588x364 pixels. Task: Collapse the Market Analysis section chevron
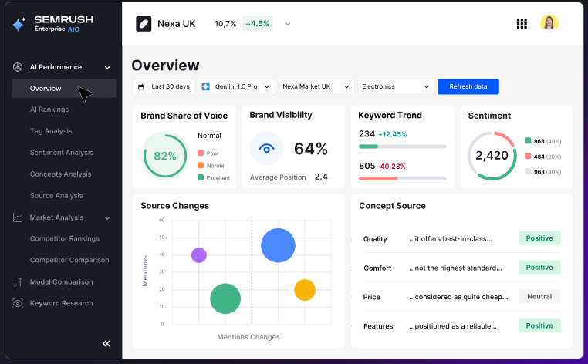click(x=107, y=218)
